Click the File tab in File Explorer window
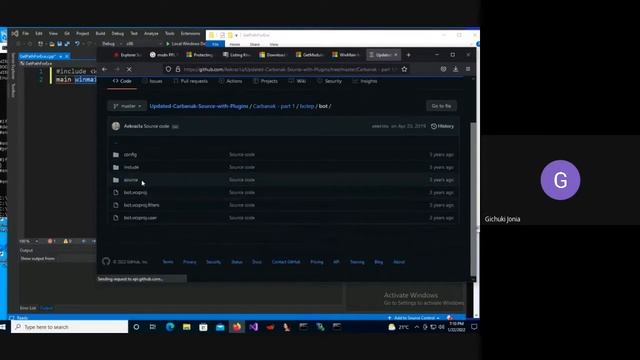 (215, 44)
